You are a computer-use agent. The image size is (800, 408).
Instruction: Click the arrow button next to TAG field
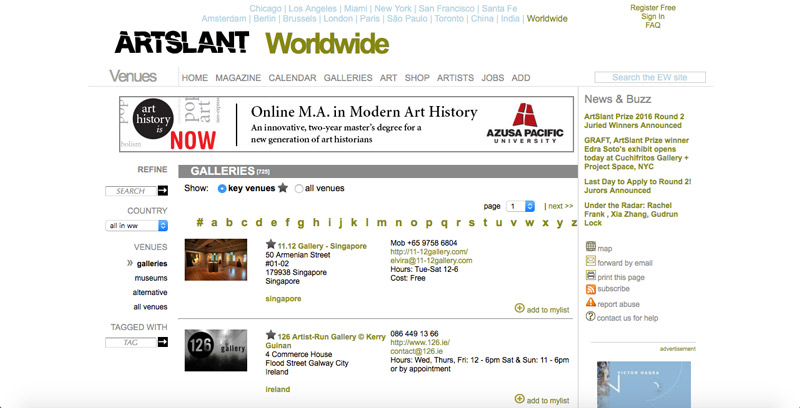(163, 342)
